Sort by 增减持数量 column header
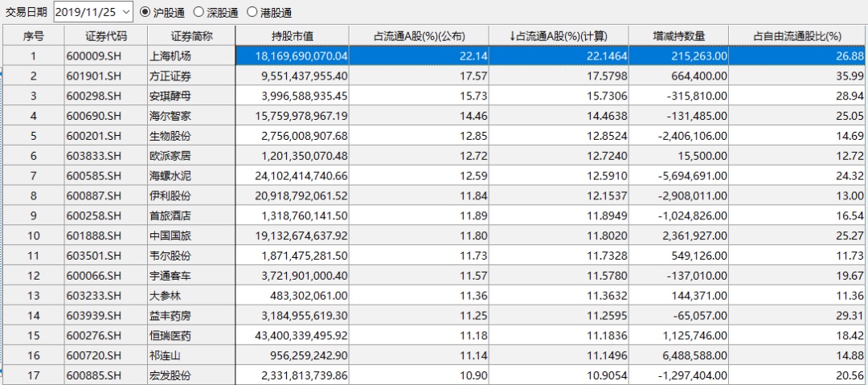 (x=678, y=36)
